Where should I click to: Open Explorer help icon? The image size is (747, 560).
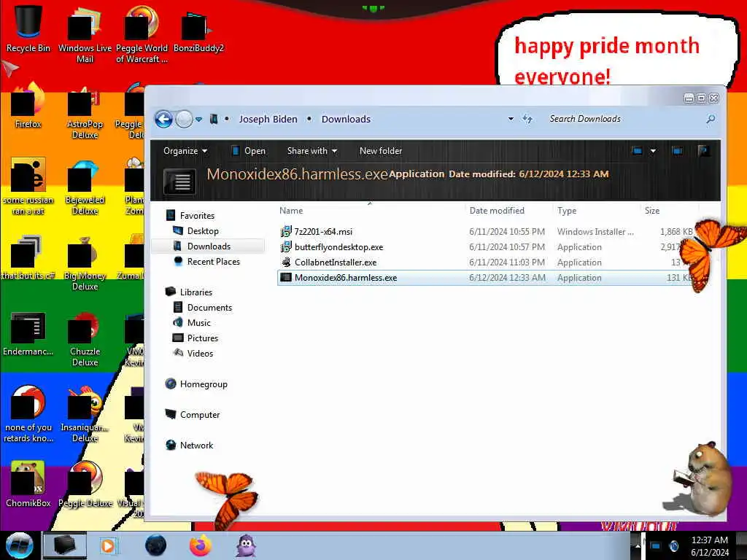[704, 151]
